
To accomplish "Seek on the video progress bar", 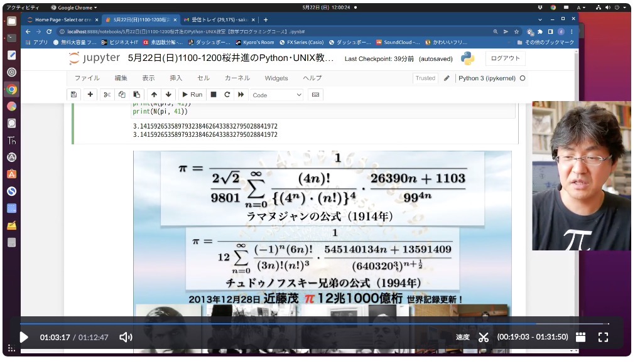I will click(314, 324).
